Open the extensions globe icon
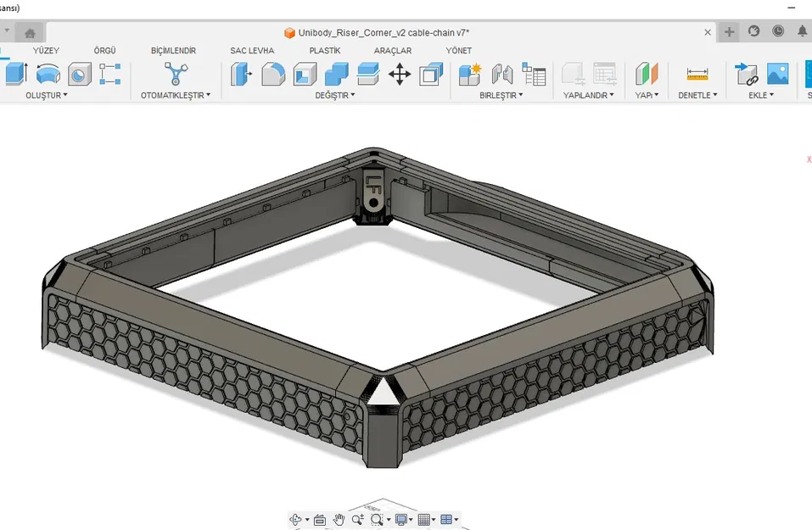The width and height of the screenshot is (812, 530). pos(753,31)
